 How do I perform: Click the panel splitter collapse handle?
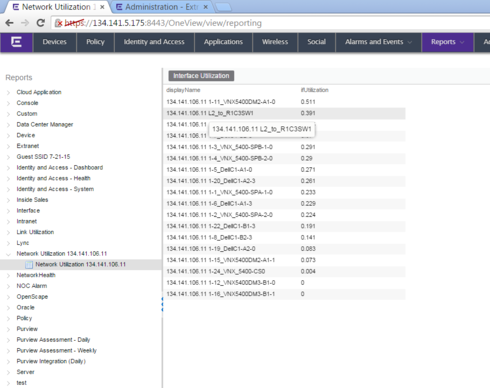[x=162, y=305]
